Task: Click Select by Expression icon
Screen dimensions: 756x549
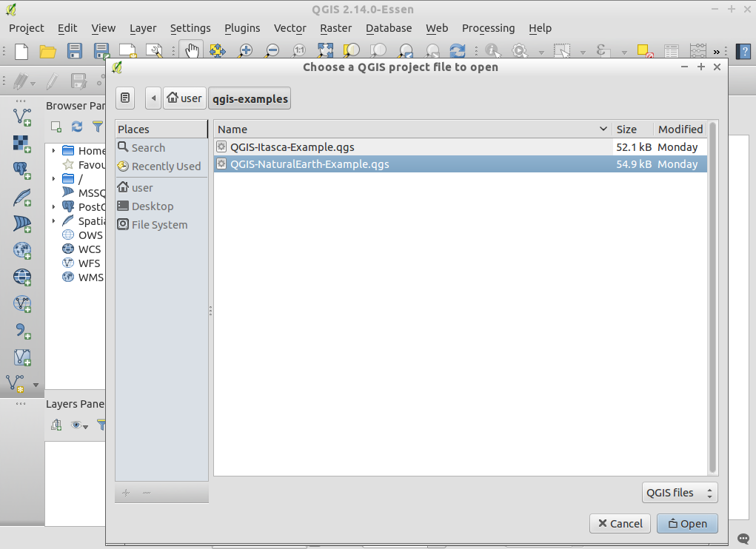Action: [603, 50]
